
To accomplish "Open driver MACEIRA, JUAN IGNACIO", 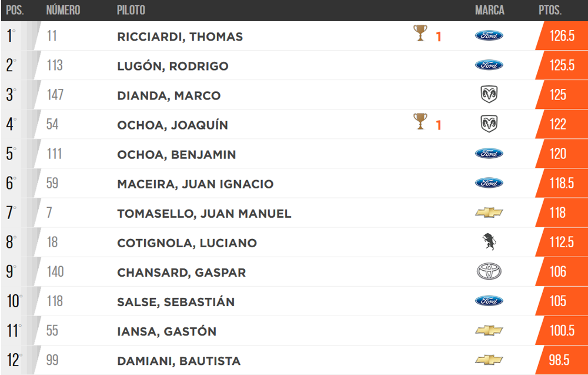I will click(x=195, y=184).
